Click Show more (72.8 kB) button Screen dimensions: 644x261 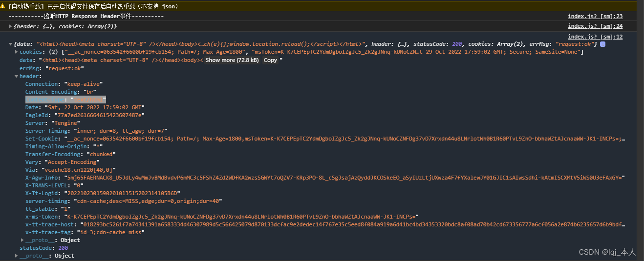(x=232, y=60)
